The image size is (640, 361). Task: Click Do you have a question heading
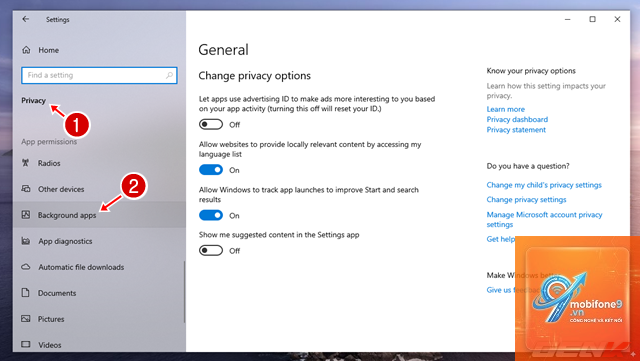click(x=528, y=166)
